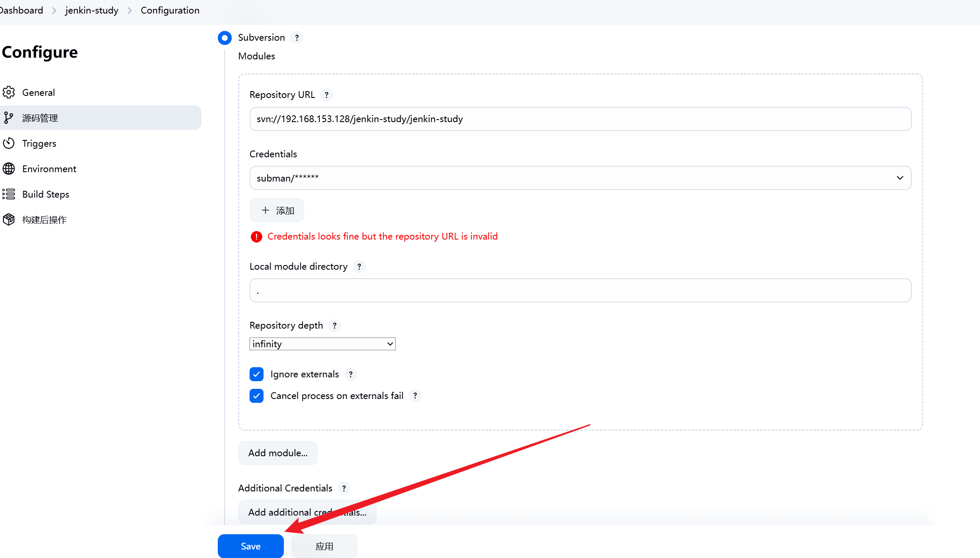
Task: Uncheck Cancel process on externals fail
Action: click(x=256, y=396)
